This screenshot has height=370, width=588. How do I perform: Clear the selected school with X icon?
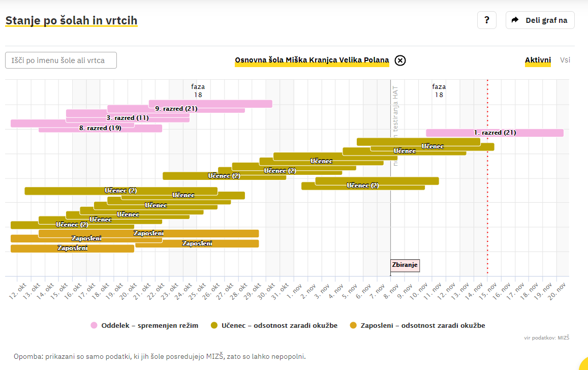(400, 60)
